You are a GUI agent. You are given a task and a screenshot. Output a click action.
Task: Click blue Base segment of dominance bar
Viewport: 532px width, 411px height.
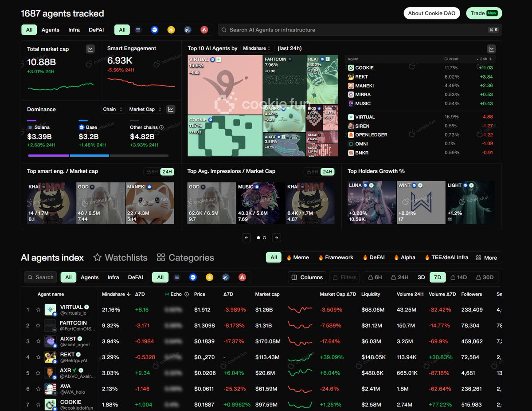click(x=90, y=155)
